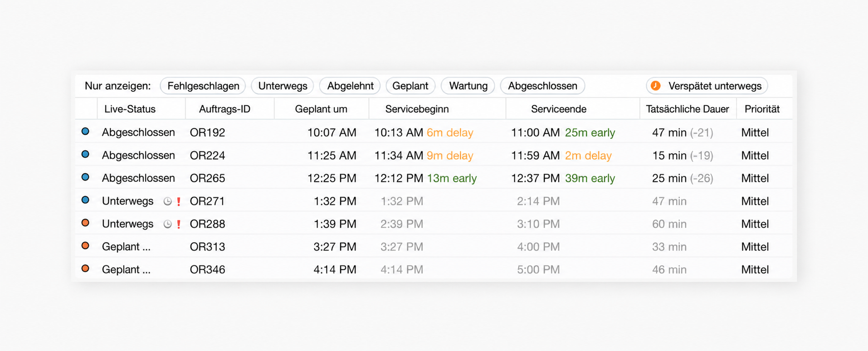Click the 6m delay label
Screen dimensions: 868x351
point(450,132)
